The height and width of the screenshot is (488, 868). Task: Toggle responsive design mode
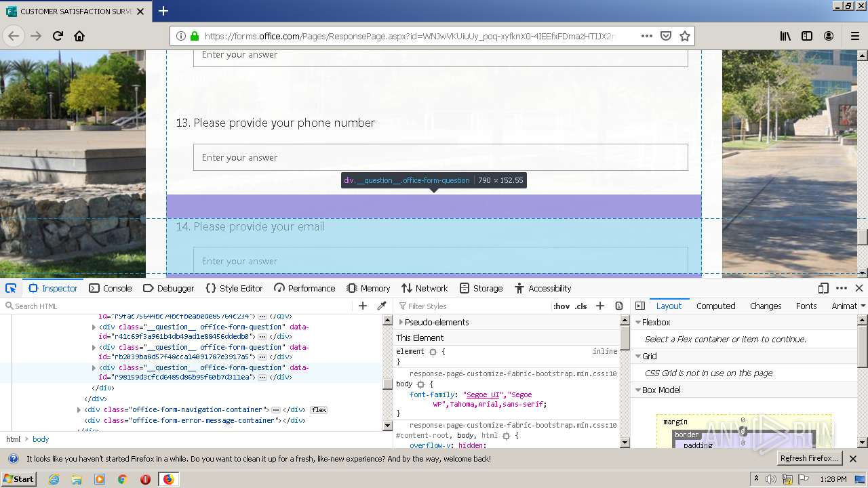click(823, 288)
